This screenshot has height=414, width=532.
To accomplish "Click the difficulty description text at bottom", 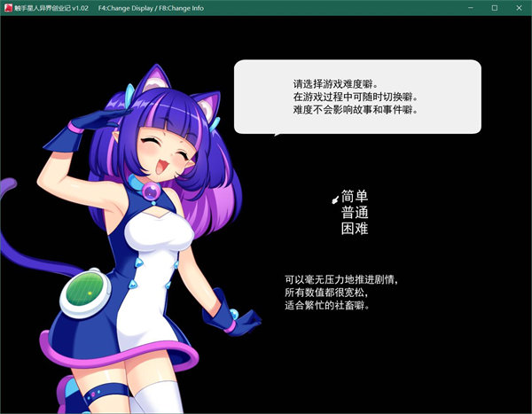I will pyautogui.click(x=341, y=292).
